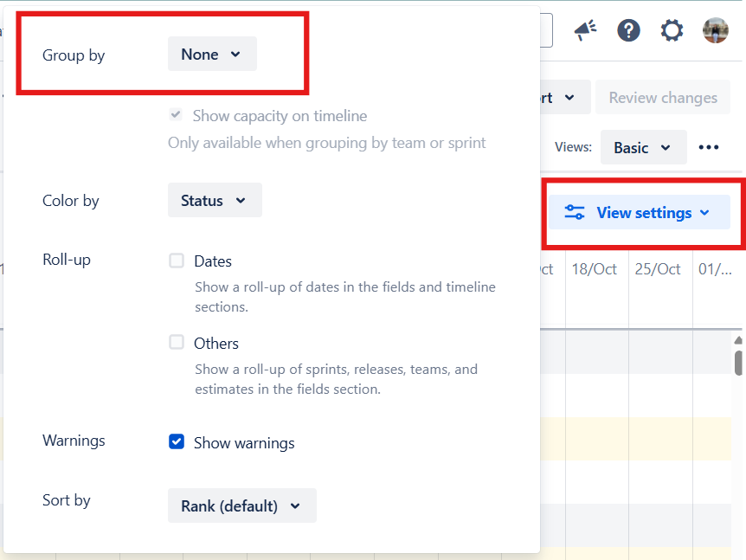Click the scrollbar up arrow
Screen dimensions: 746x560
pos(738,340)
